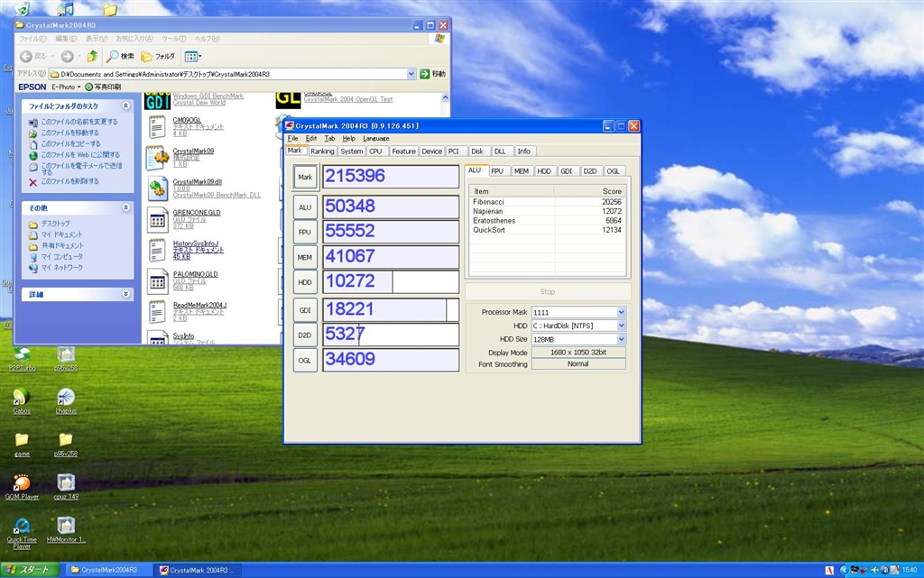This screenshot has width=924, height=578.
Task: Select the MEM results sub-tab
Action: coord(522,170)
